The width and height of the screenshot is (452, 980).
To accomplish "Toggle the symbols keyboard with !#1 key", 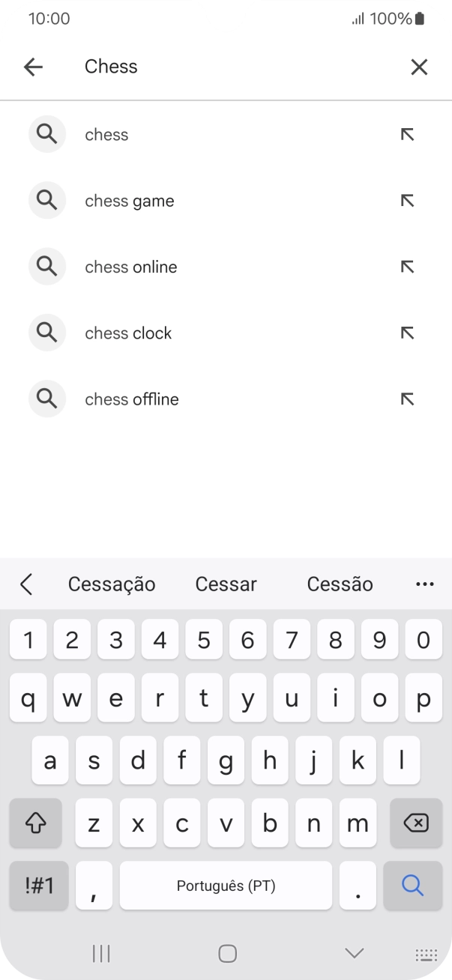I will [37, 886].
